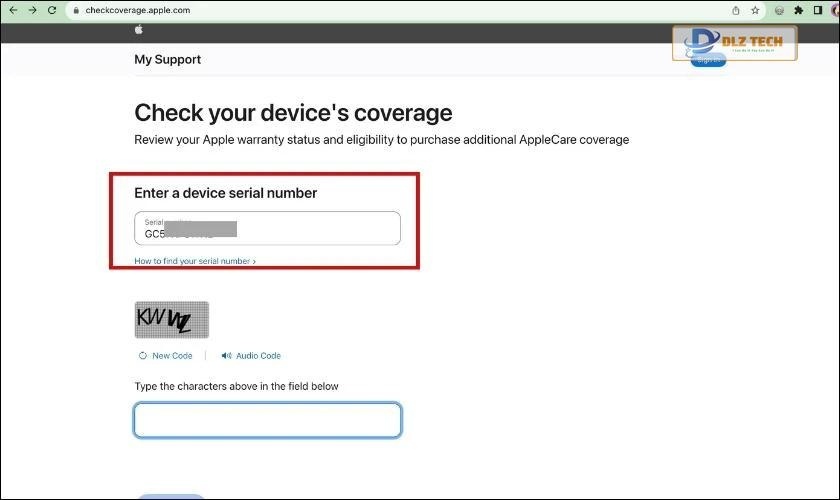
Task: Click the CAPTCHA image showing KWWZ
Action: pos(171,320)
